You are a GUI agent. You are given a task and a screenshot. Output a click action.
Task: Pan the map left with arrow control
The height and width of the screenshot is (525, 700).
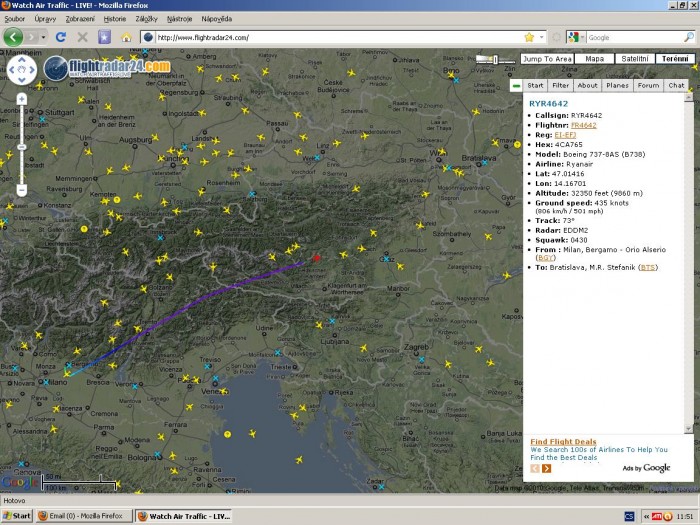[12, 70]
